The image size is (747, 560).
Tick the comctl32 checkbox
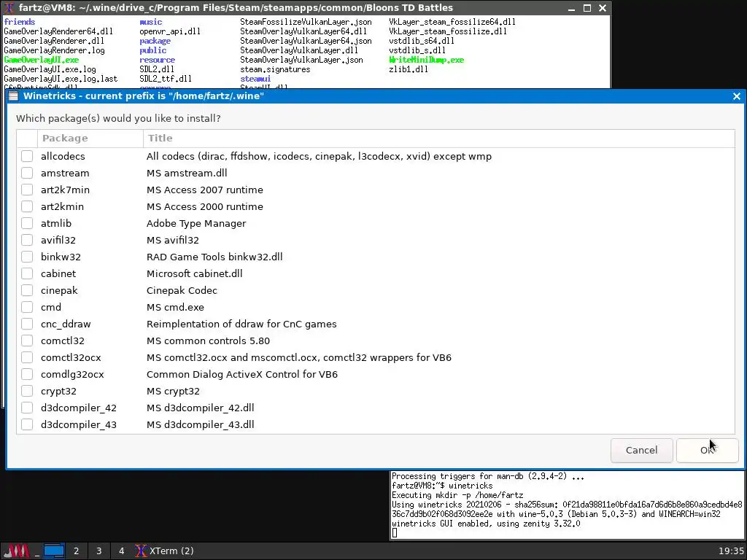tap(27, 341)
